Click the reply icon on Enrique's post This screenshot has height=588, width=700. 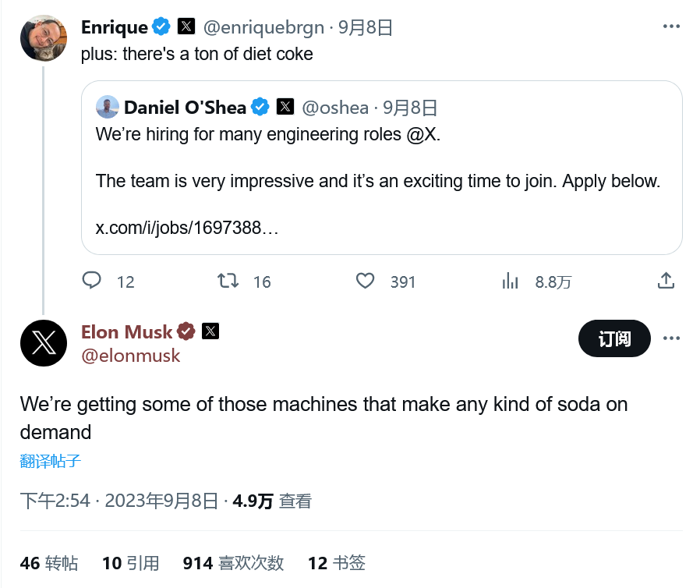coord(92,281)
